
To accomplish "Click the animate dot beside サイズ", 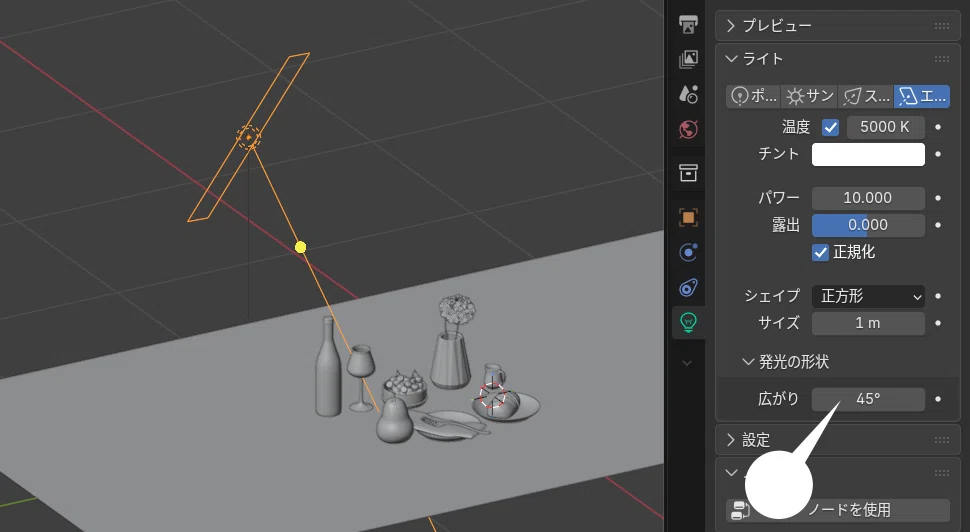I will pyautogui.click(x=938, y=323).
